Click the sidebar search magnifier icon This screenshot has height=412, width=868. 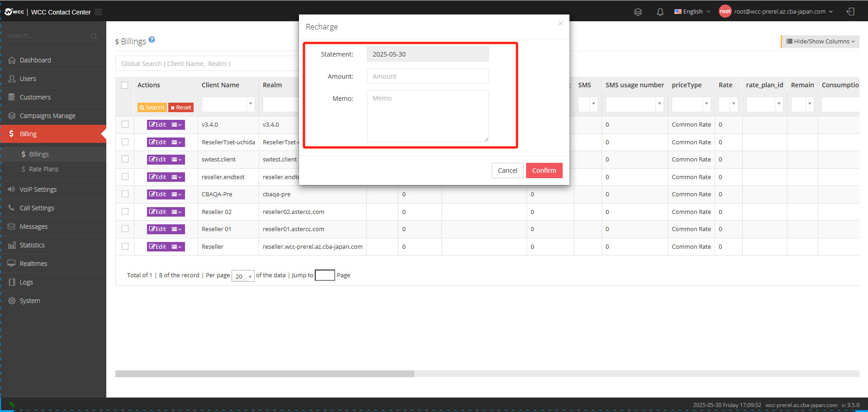(94, 36)
